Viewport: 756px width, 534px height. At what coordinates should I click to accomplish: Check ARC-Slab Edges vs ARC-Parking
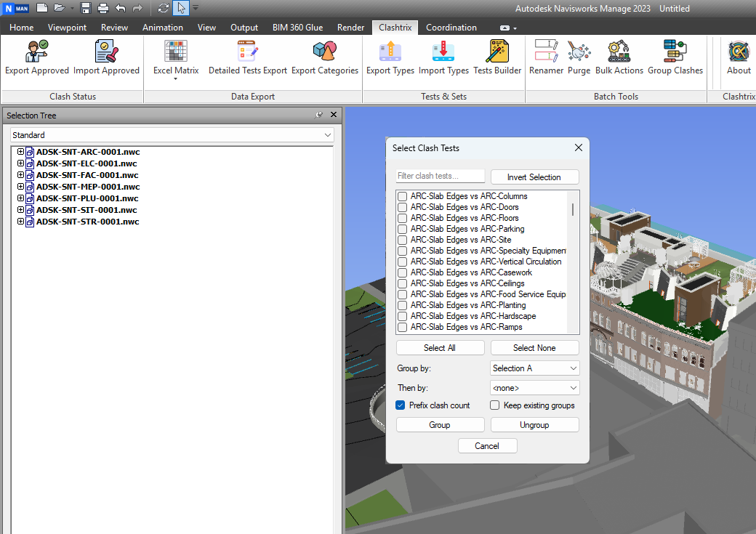click(x=402, y=229)
